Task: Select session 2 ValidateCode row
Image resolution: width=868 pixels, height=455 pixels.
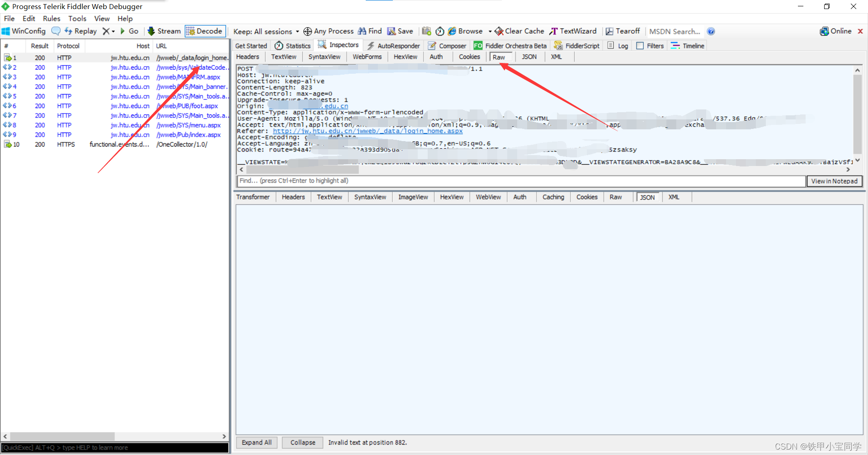Action: pos(115,67)
